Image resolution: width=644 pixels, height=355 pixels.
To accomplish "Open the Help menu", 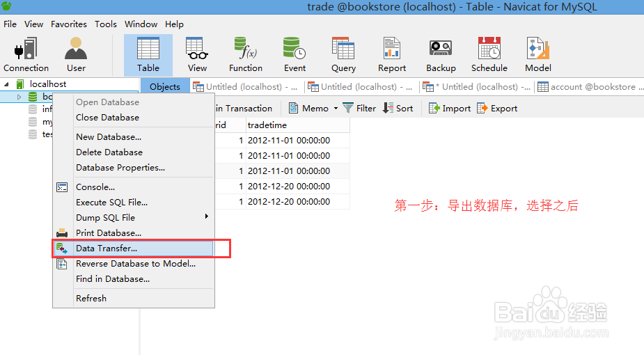I will click(174, 24).
